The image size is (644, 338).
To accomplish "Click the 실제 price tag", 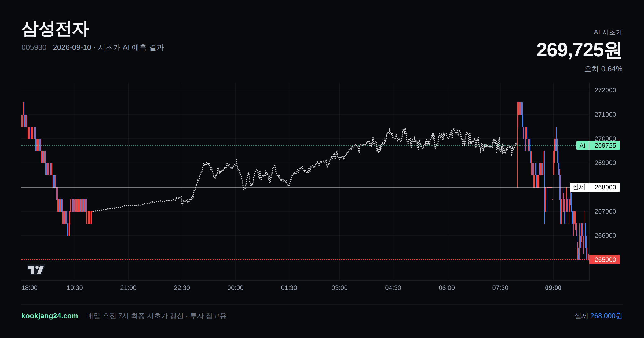I will pos(579,187).
